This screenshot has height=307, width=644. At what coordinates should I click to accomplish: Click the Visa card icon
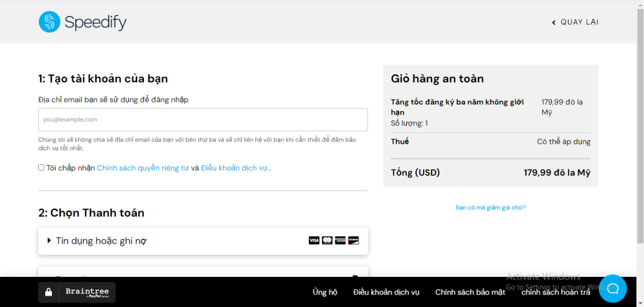click(314, 241)
